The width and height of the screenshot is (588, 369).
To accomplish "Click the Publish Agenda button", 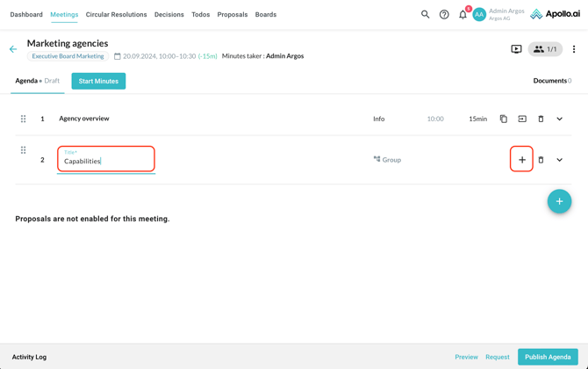I will pyautogui.click(x=548, y=357).
